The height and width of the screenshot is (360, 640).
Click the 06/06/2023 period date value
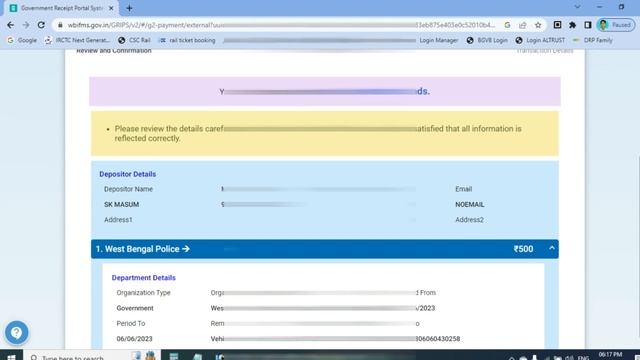pos(134,339)
